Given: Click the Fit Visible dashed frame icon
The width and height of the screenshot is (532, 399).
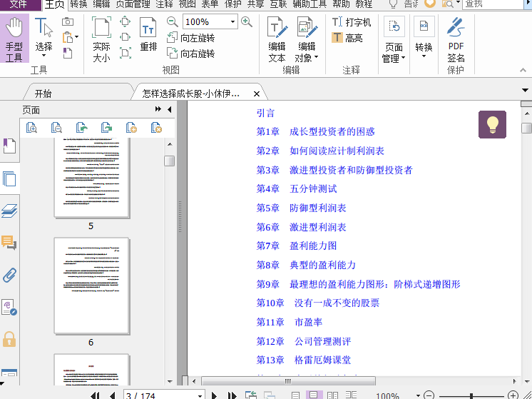Looking at the screenshot, I should coord(126,53).
